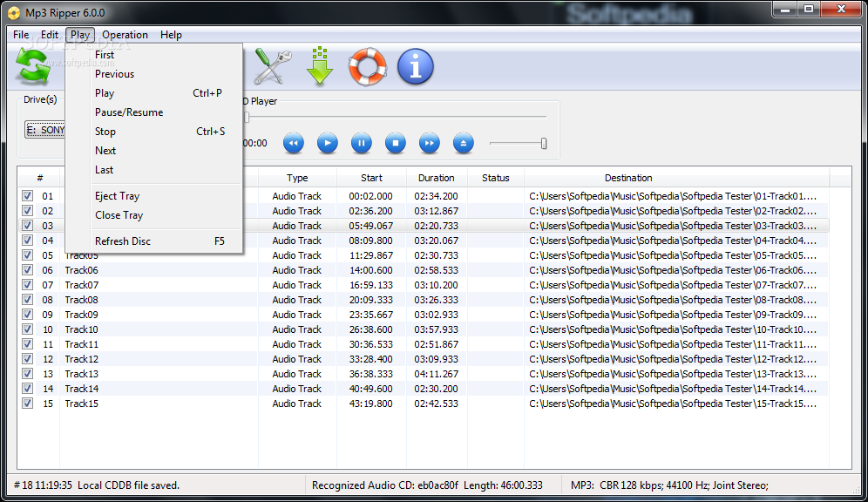Click the 15-Track15 destination path
This screenshot has width=868, height=502.
point(673,404)
